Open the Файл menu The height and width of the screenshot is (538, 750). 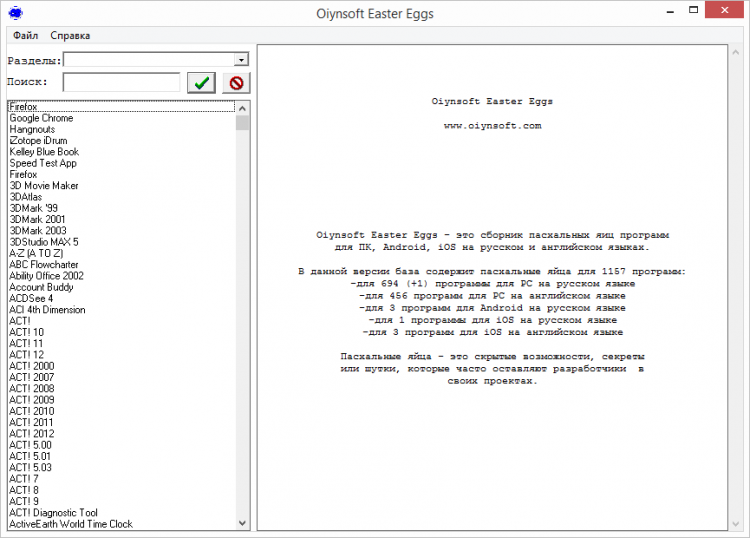pyautogui.click(x=25, y=35)
